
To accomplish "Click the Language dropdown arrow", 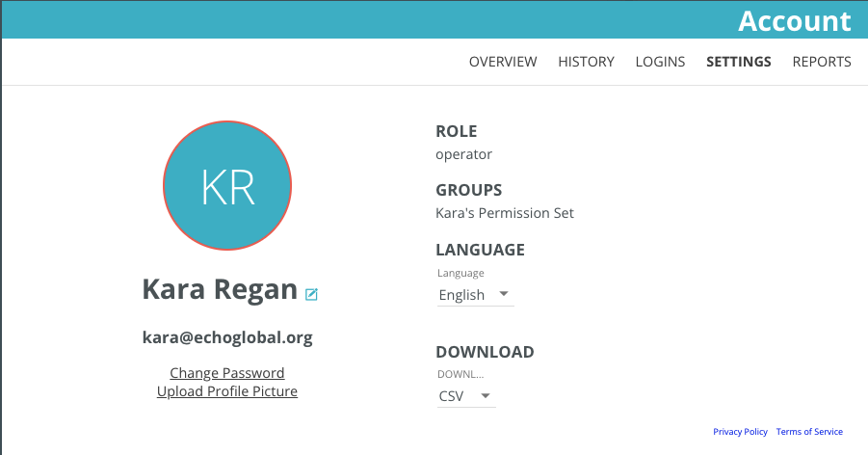I will point(504,294).
